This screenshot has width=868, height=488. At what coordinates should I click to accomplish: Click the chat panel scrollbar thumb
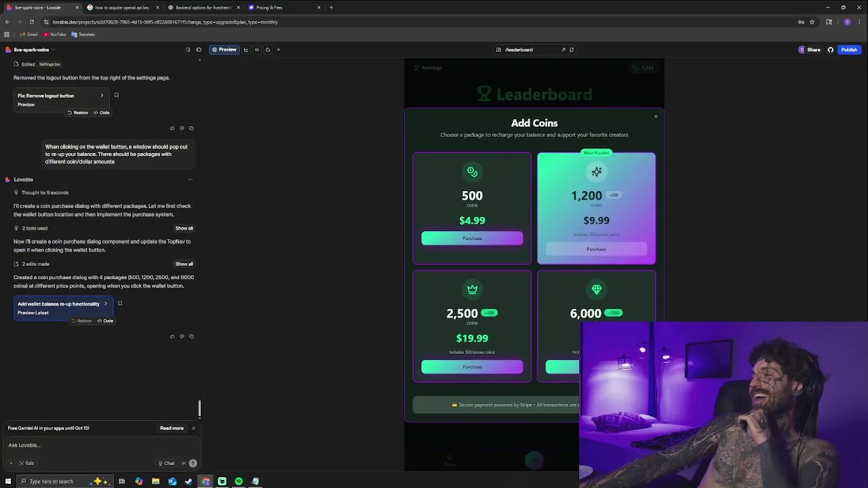[199, 409]
